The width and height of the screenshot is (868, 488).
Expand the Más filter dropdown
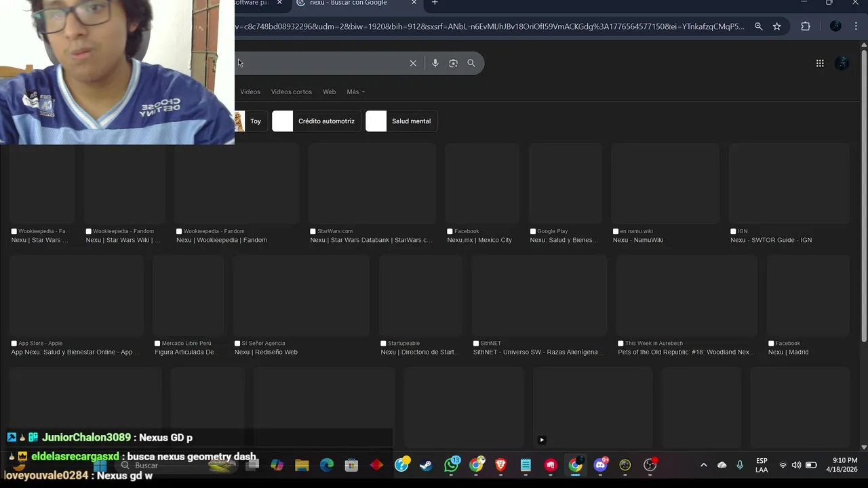click(x=356, y=91)
